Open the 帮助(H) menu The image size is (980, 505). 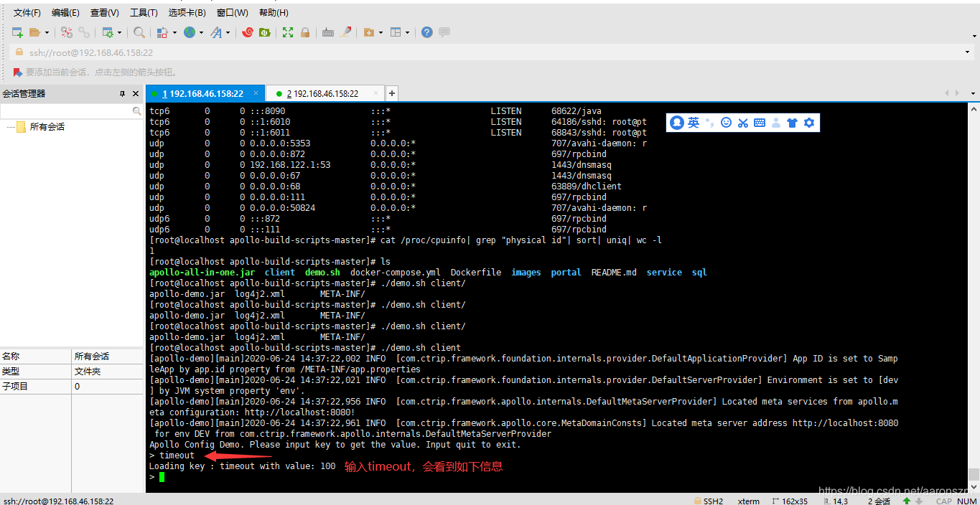(274, 13)
